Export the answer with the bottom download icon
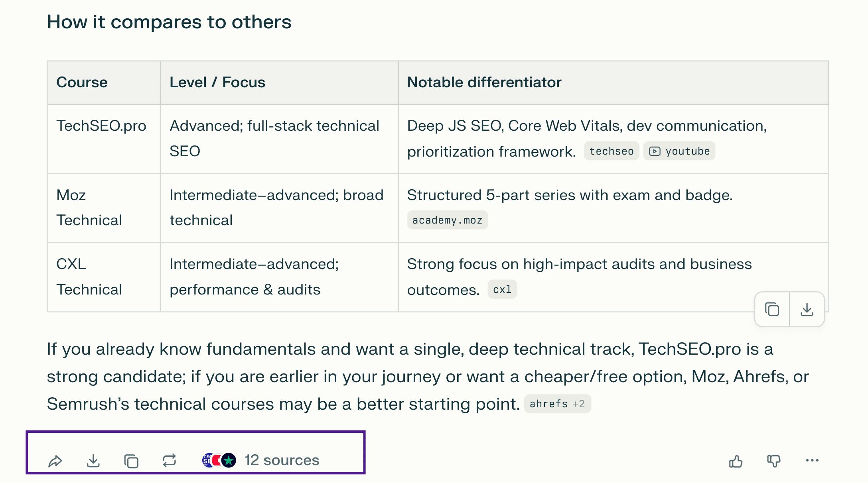Screen dimensions: 868x483 pyautogui.click(x=93, y=461)
